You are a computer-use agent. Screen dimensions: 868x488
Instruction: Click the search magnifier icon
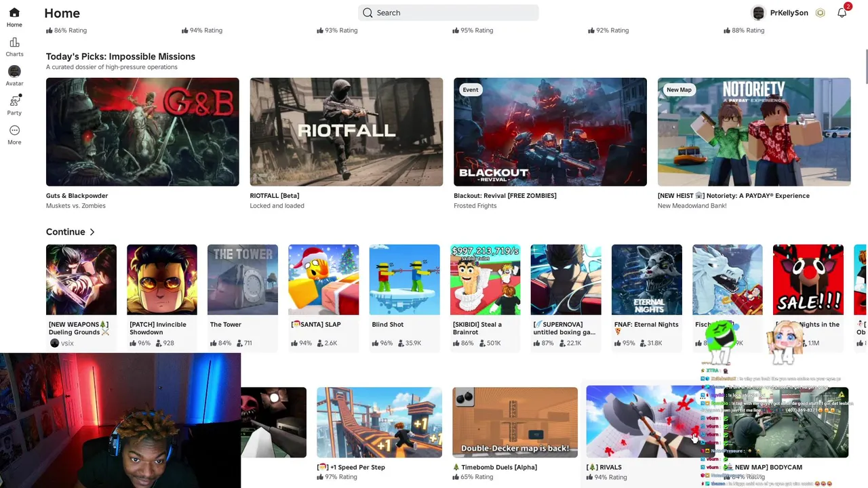(x=368, y=13)
